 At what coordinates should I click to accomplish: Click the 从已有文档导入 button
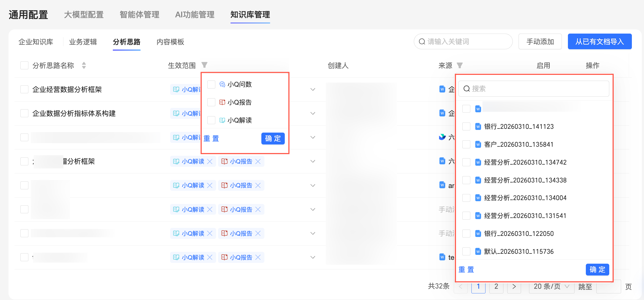click(x=600, y=42)
